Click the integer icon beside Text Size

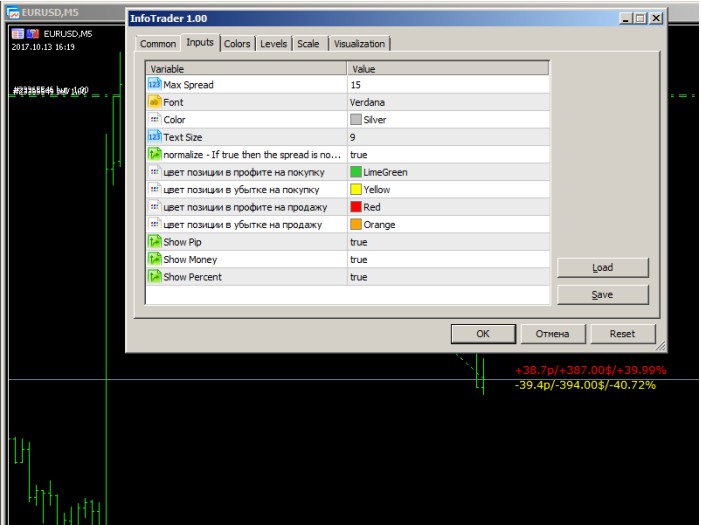154,136
